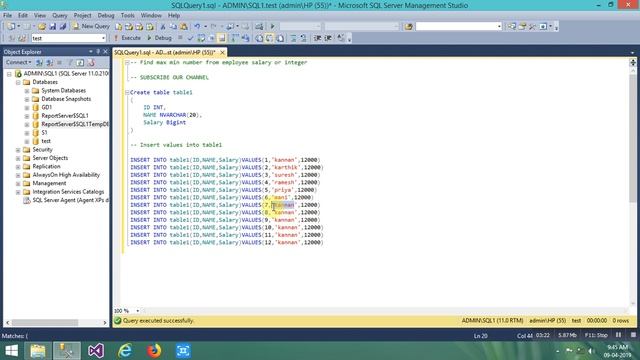Screen dimensions: 640x360
Task: Decrease indent of selected lines
Action: coord(317,38)
